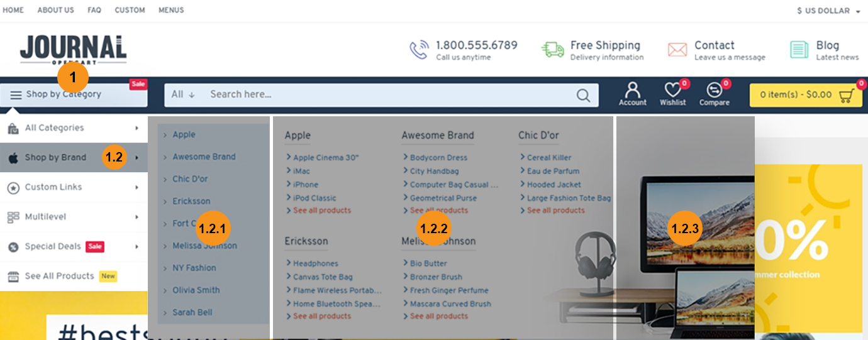Expand the Shop by Brand submenu arrow

[x=136, y=158]
